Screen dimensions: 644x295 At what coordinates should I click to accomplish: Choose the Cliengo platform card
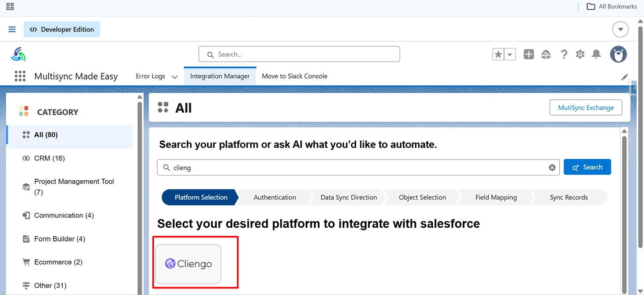188,264
